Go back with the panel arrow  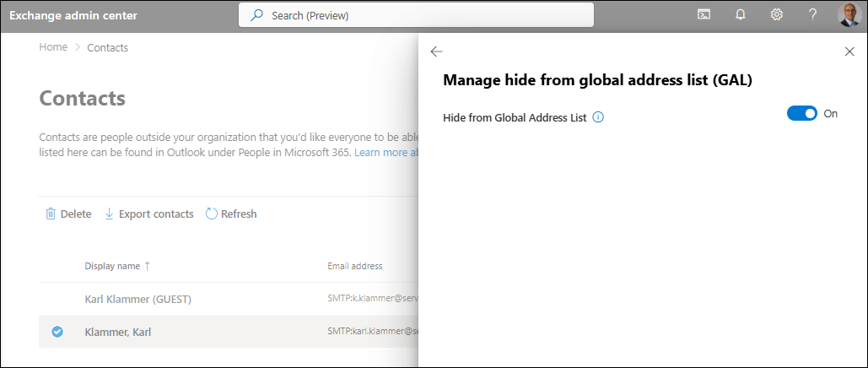(x=436, y=51)
